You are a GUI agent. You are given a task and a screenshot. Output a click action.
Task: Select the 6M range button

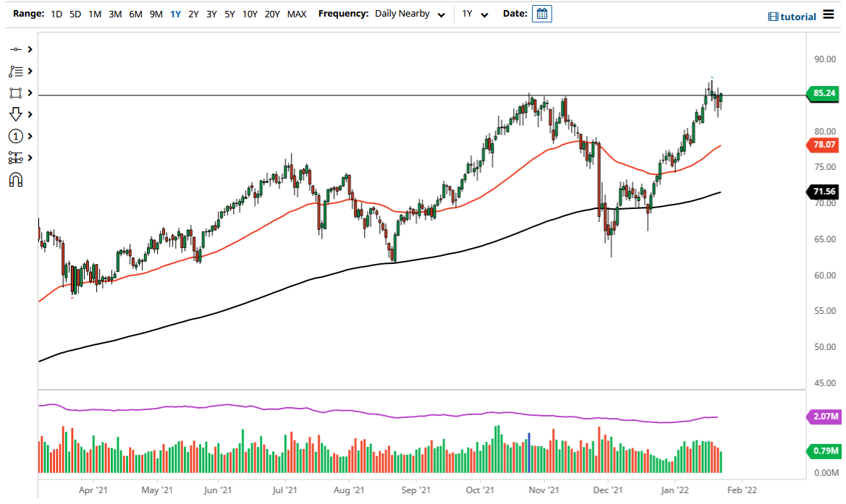(135, 14)
